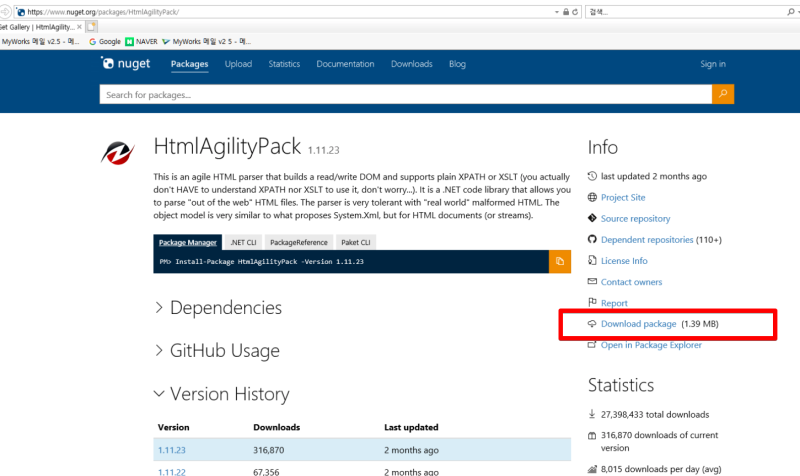Viewport: 800px width, 476px height.
Task: Click the envelope icon beside Contact owners
Action: click(592, 281)
